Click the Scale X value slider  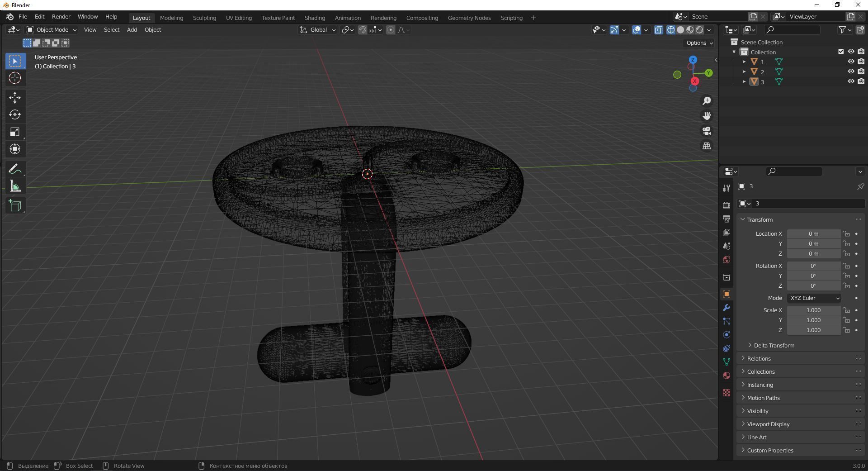[813, 310]
